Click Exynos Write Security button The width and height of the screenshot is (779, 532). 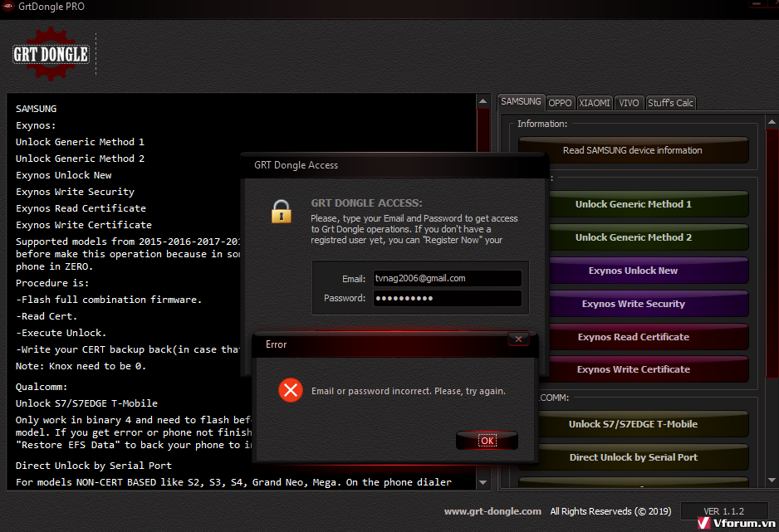[649, 304]
